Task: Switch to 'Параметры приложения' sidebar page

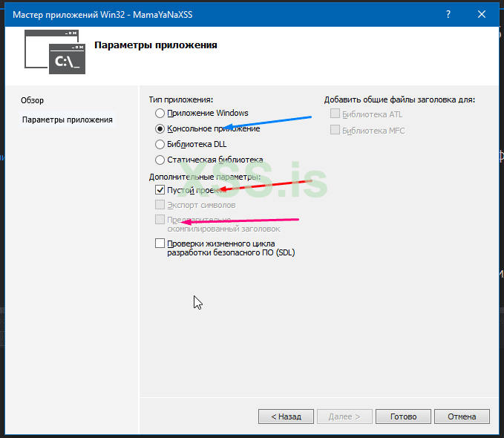Action: pyautogui.click(x=68, y=120)
